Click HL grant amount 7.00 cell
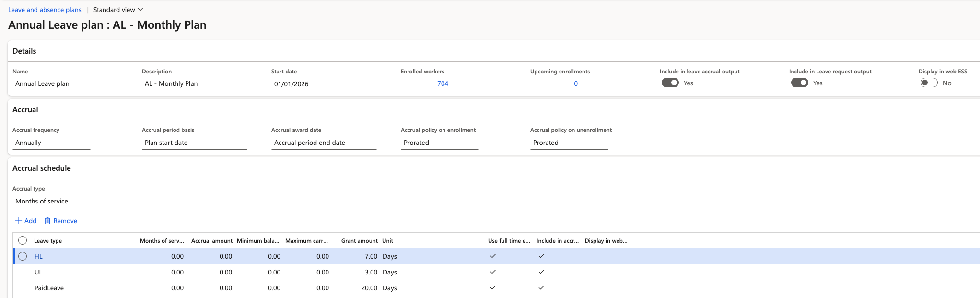Image resolution: width=980 pixels, height=298 pixels. click(x=371, y=256)
